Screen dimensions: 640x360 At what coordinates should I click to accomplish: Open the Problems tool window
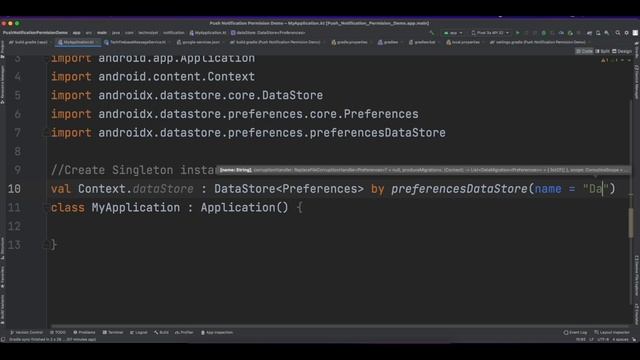pos(84,332)
